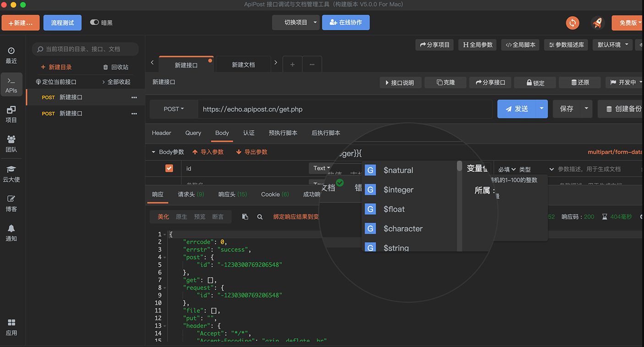Click the request URL input field
The height and width of the screenshot is (347, 644).
[346, 109]
